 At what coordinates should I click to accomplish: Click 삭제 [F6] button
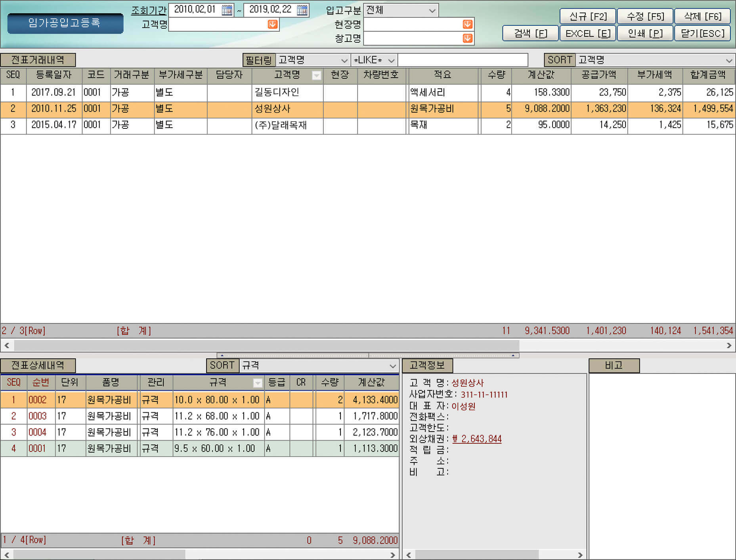703,17
